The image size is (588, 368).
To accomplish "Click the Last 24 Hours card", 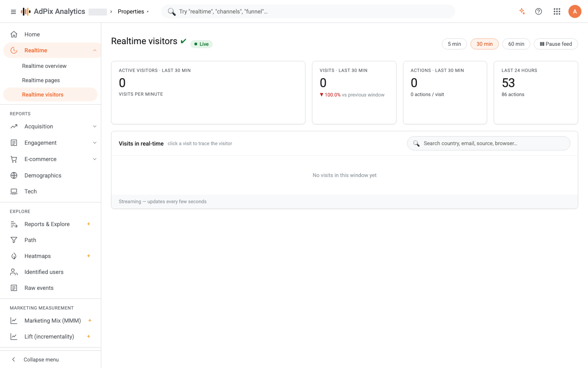I will [536, 92].
